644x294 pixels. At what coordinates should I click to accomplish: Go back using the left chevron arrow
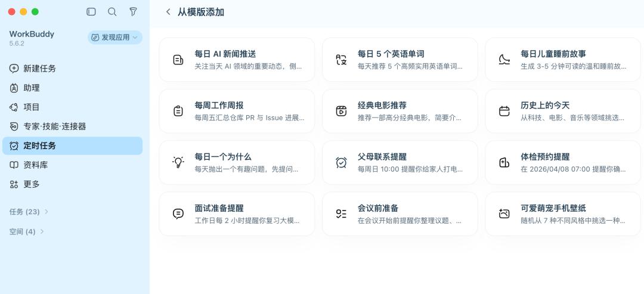(x=168, y=12)
